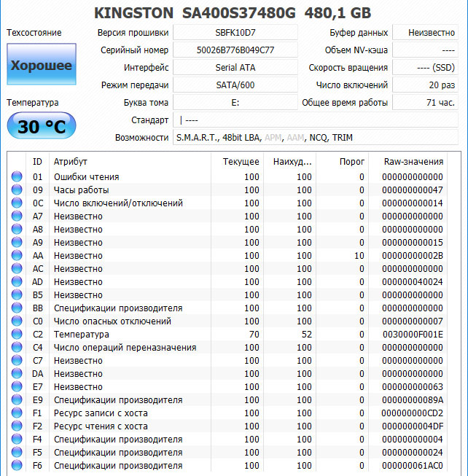Click the 20 раз power-on count field
The image size is (468, 476).
click(x=425, y=85)
